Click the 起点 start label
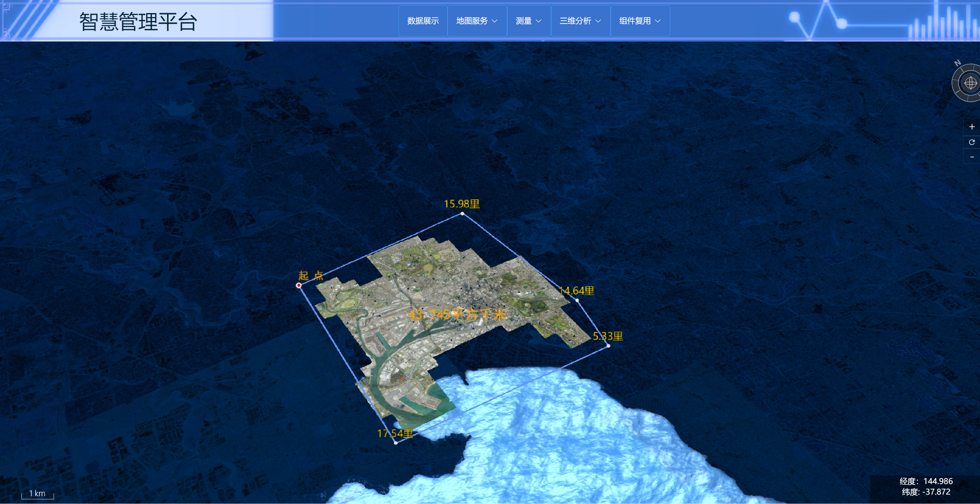Image resolution: width=980 pixels, height=504 pixels. [310, 275]
